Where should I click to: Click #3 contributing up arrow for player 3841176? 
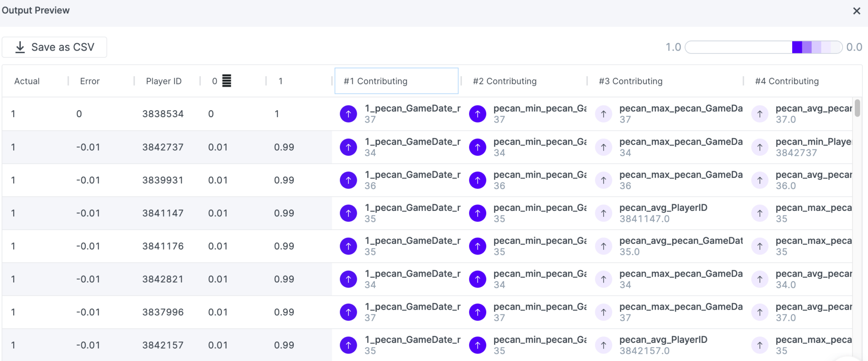coord(604,246)
